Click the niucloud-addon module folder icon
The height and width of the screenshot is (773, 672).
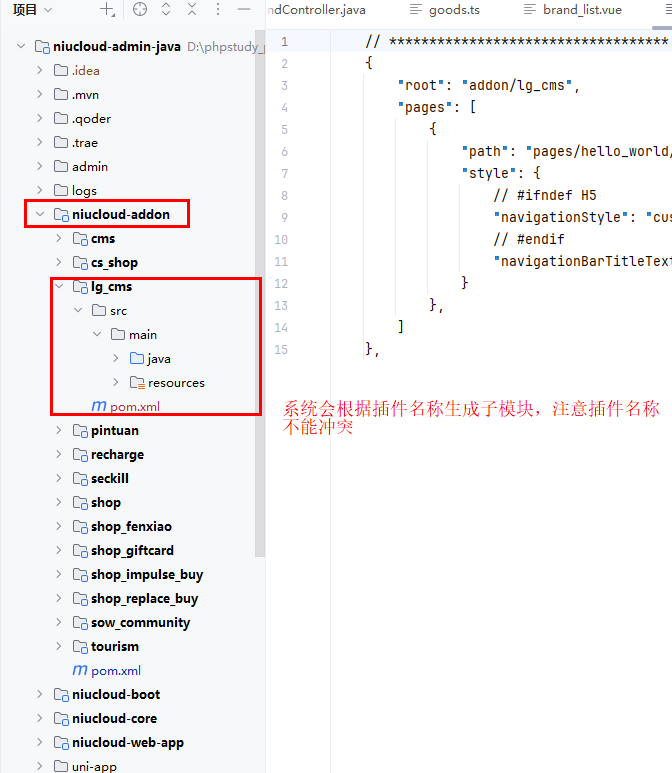click(60, 215)
